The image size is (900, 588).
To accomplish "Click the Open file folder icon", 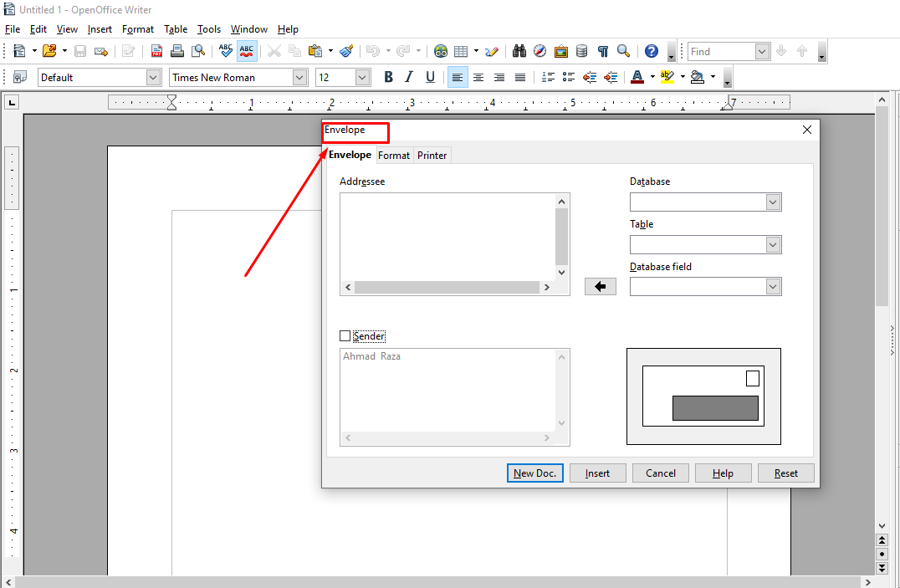I will [x=49, y=51].
